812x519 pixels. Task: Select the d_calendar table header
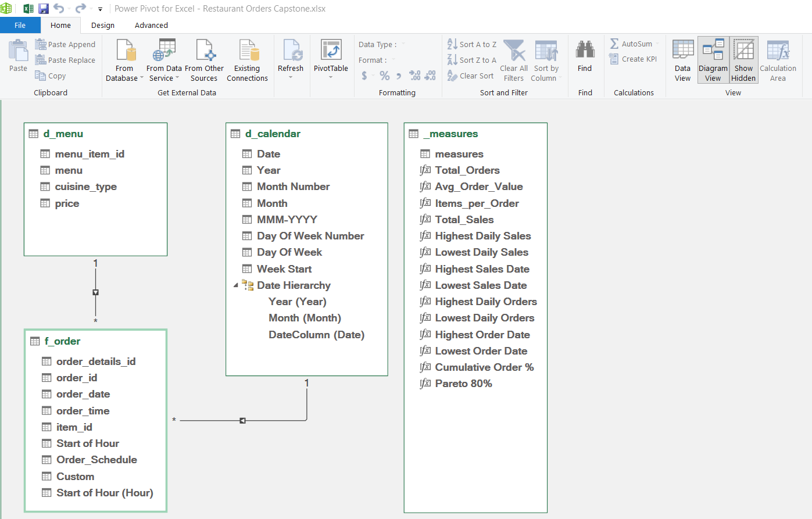pos(306,134)
